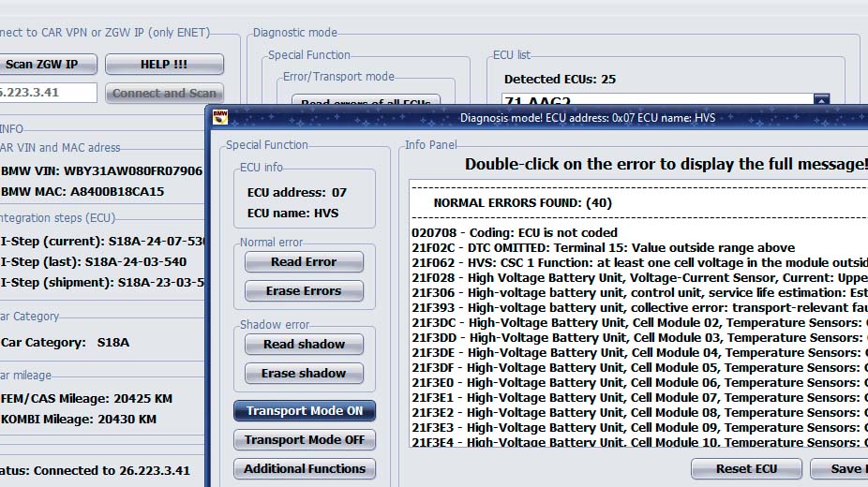Click the Erase shadow button
This screenshot has width=868, height=487.
click(x=304, y=373)
